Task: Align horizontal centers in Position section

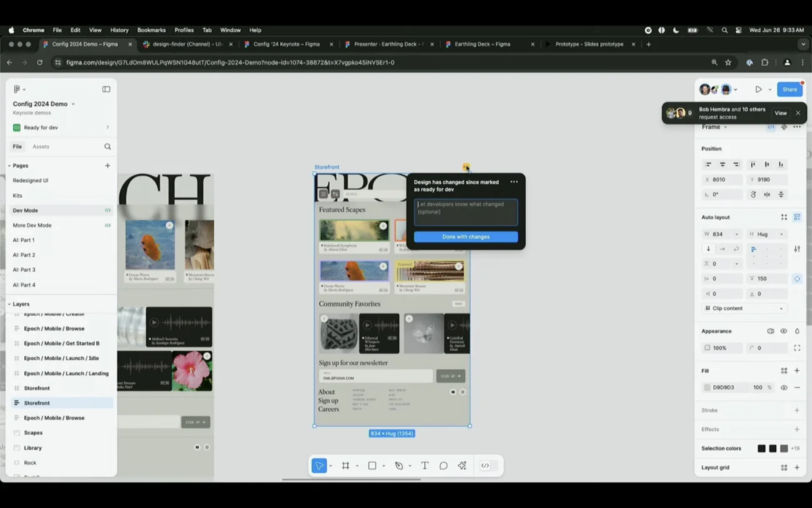Action: [723, 165]
